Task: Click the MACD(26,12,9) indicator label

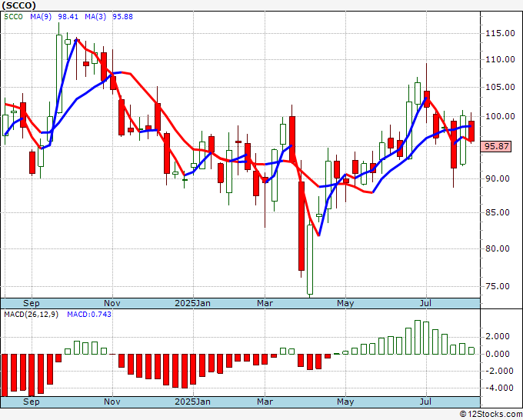Action: click(x=31, y=315)
